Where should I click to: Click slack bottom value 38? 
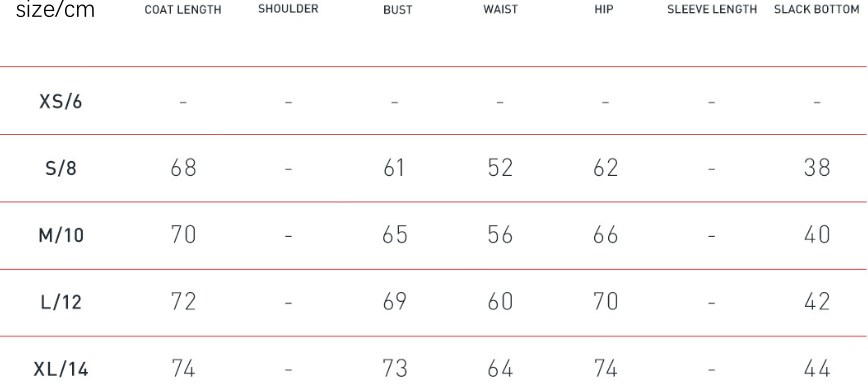pos(817,168)
